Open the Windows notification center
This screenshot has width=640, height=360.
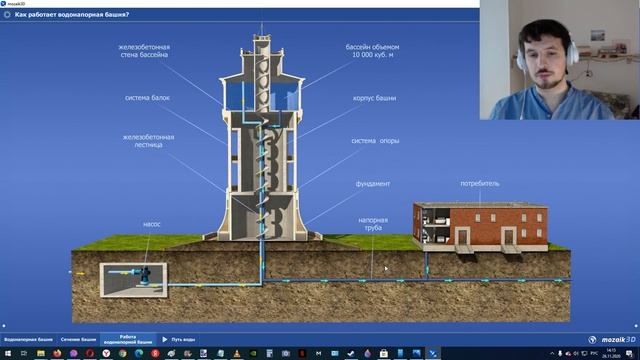(x=629, y=353)
